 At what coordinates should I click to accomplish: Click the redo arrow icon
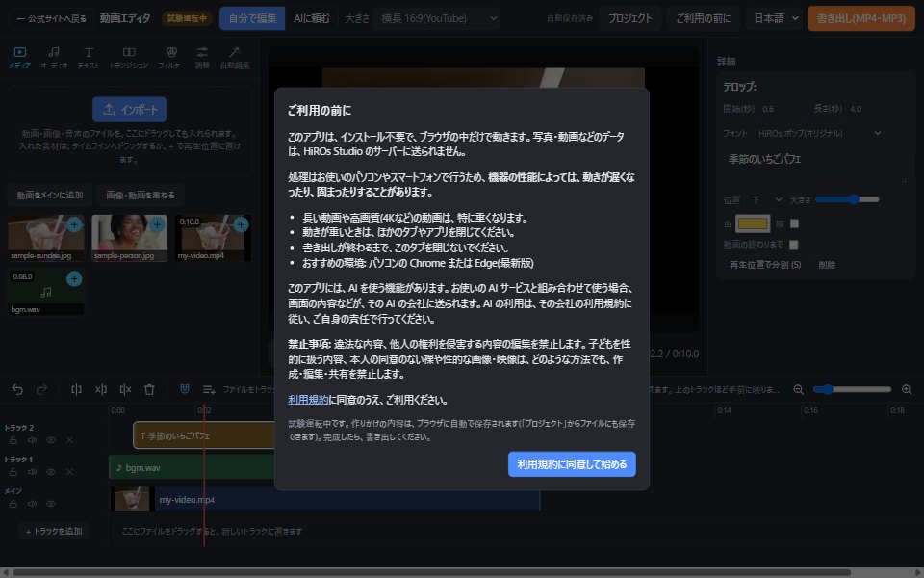click(41, 390)
